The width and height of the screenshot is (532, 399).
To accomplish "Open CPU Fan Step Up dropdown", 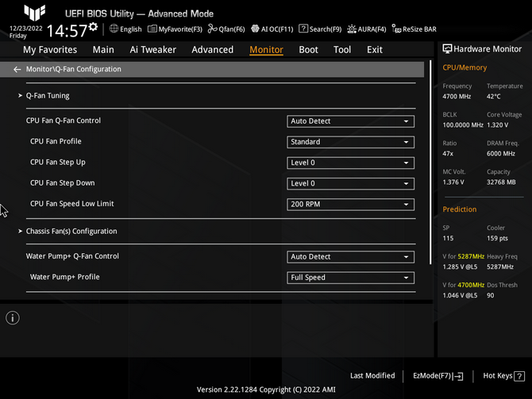I will [350, 163].
